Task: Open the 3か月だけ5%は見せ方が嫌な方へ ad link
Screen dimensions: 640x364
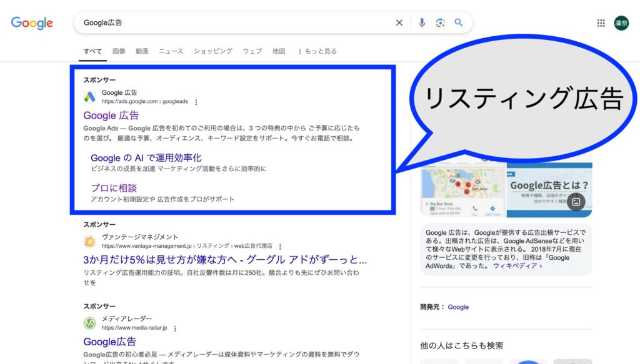Action: coord(225,260)
